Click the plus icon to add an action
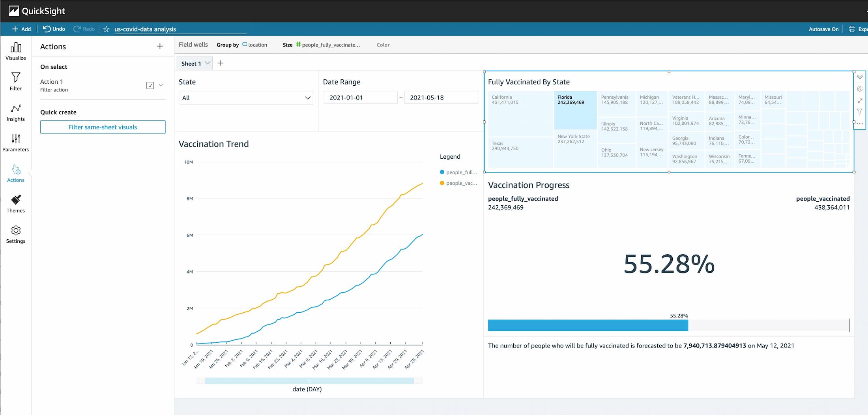This screenshot has height=415, width=868. coord(160,47)
